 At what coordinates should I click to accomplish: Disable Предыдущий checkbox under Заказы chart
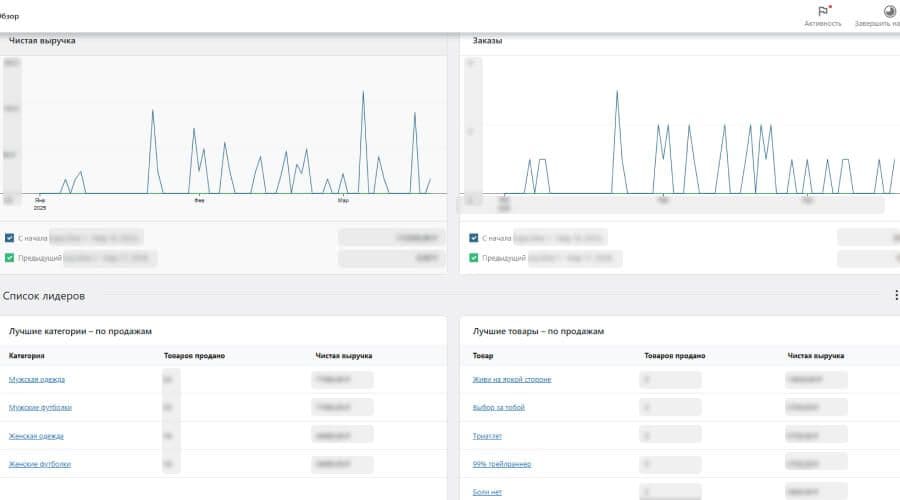tap(474, 258)
